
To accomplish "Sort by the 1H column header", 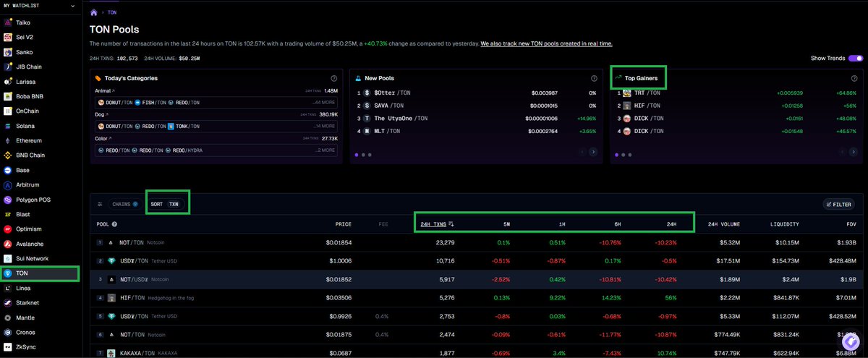I will point(562,224).
